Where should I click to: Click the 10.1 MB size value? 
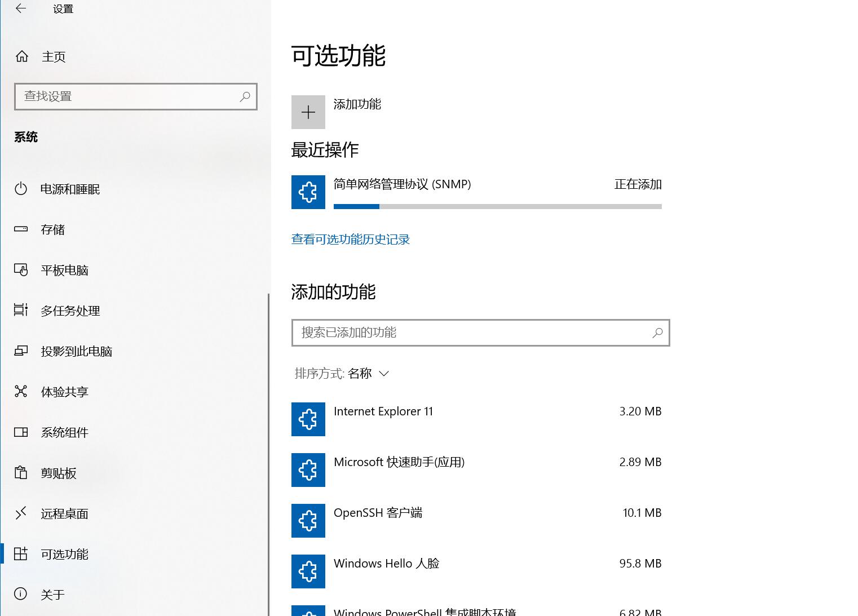(642, 513)
